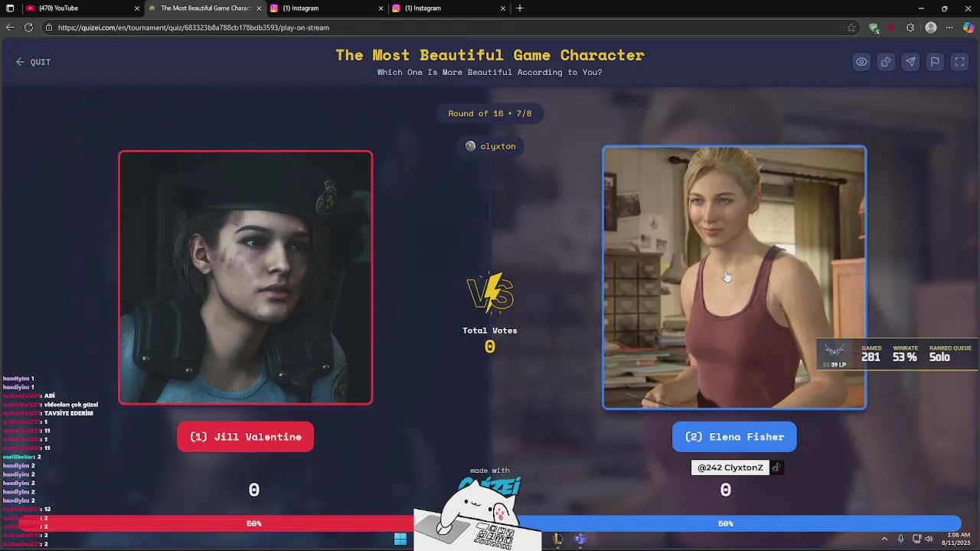Click the ranked overlay Winrate 53 % stat
980x551 pixels.
tap(905, 354)
